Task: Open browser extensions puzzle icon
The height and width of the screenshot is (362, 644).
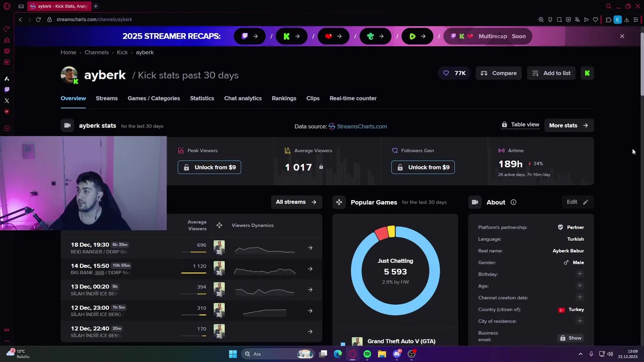Action: (x=608, y=20)
